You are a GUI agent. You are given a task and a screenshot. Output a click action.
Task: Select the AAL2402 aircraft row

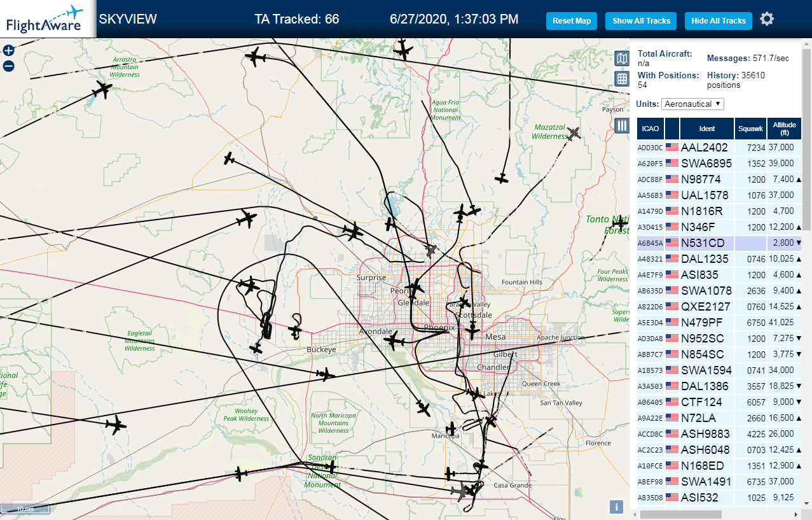720,148
